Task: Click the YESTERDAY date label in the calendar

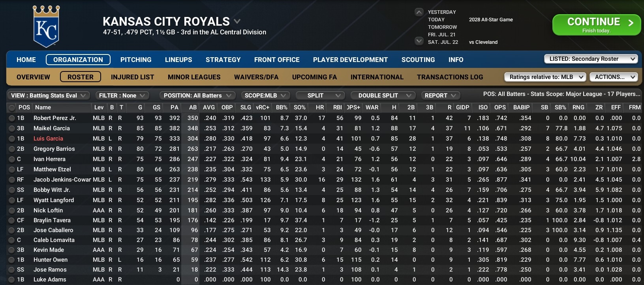Action: click(442, 12)
